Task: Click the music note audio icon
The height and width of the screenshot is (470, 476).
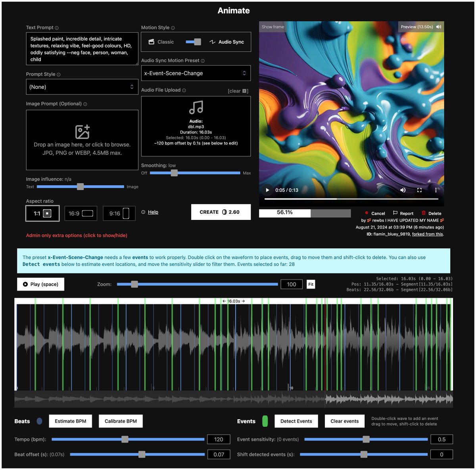Action: [196, 107]
